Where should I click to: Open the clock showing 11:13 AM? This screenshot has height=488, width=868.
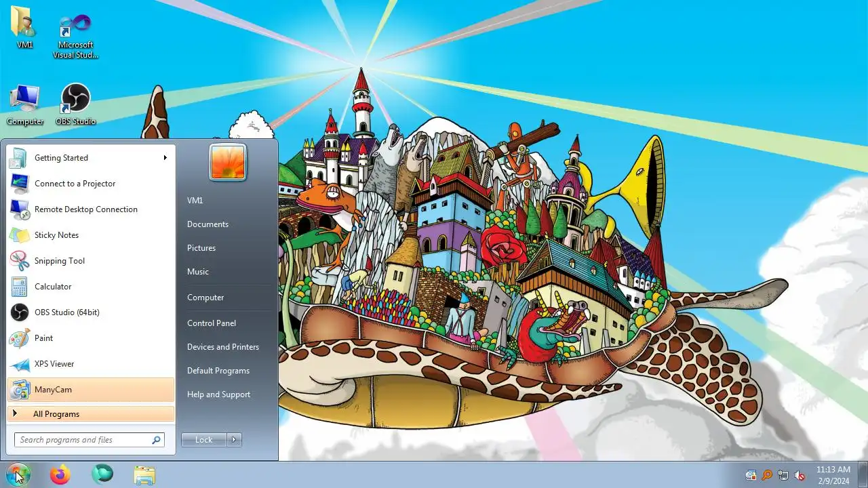coord(833,475)
